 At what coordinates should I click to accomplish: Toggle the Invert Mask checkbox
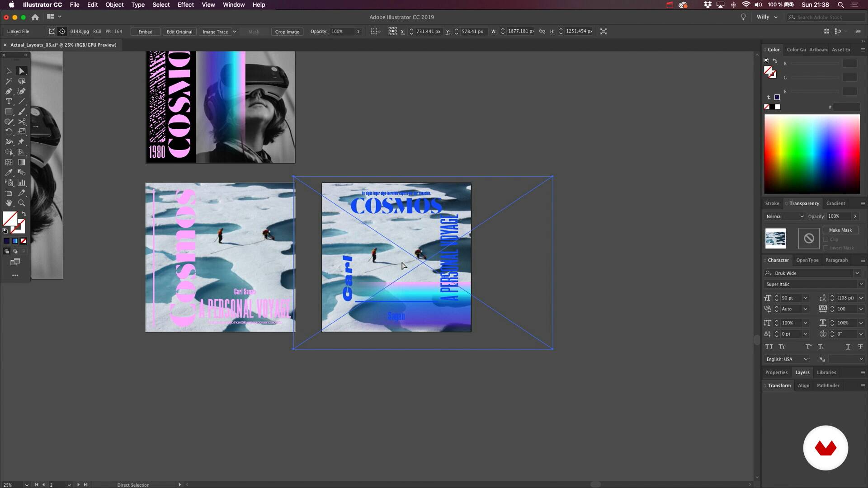tap(826, 248)
